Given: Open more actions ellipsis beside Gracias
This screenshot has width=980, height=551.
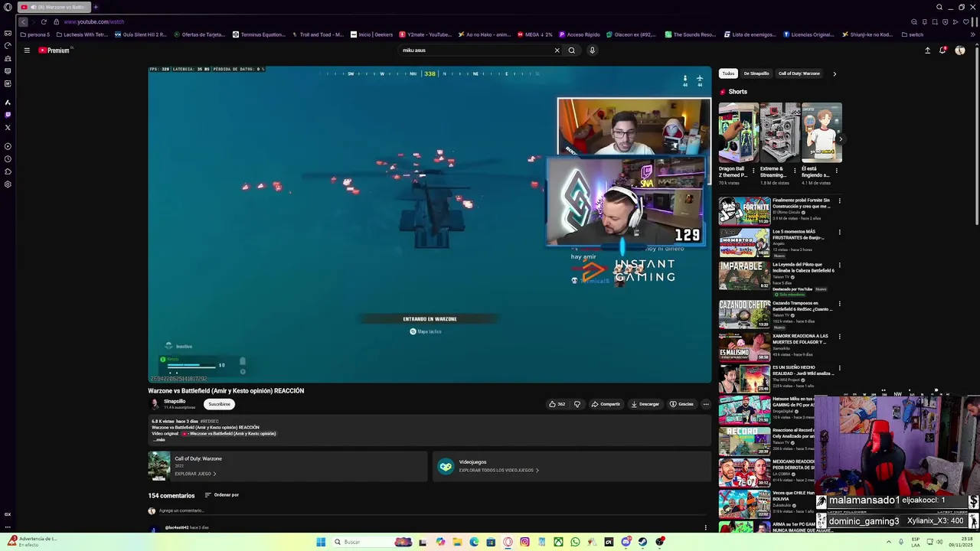Looking at the screenshot, I should pyautogui.click(x=706, y=404).
